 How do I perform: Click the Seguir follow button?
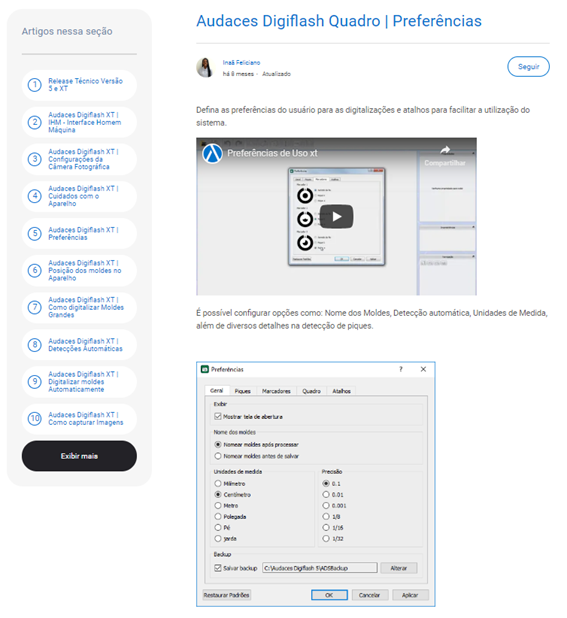pos(528,67)
